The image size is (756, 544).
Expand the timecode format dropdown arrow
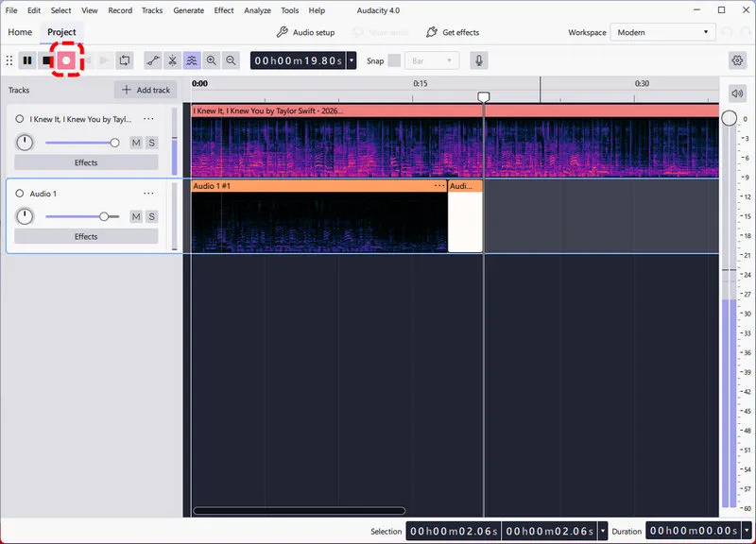(x=352, y=60)
